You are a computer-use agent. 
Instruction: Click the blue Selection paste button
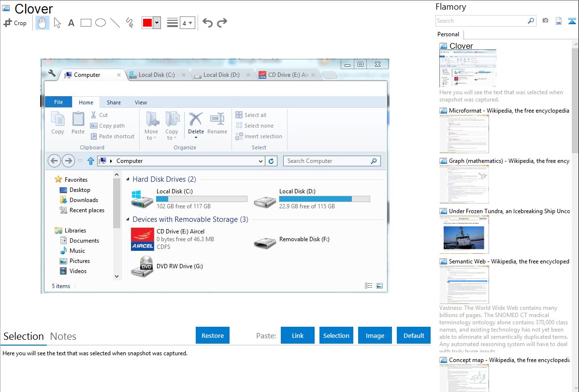336,335
